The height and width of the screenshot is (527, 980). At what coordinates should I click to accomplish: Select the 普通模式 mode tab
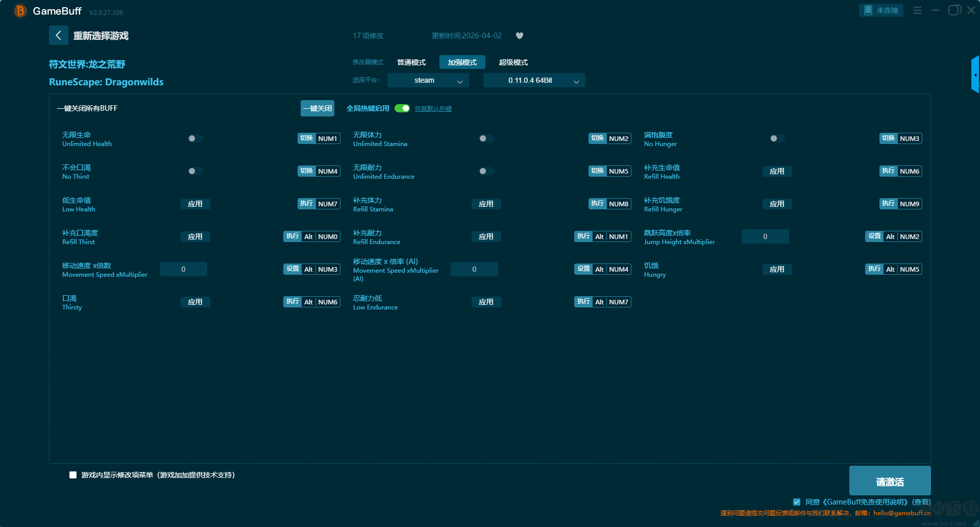point(411,62)
